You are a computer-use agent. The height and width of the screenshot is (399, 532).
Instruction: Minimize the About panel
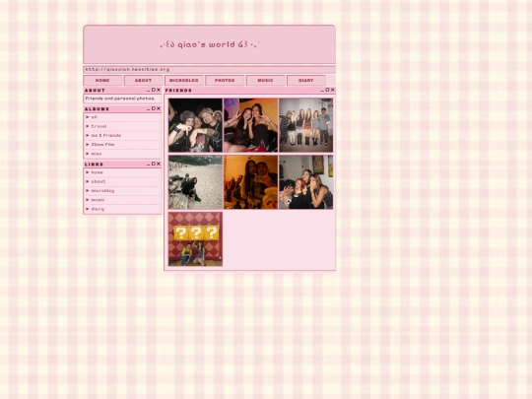point(148,91)
